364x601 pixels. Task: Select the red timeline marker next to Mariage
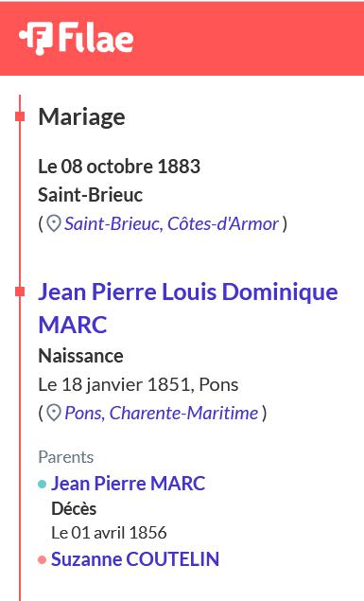(20, 116)
